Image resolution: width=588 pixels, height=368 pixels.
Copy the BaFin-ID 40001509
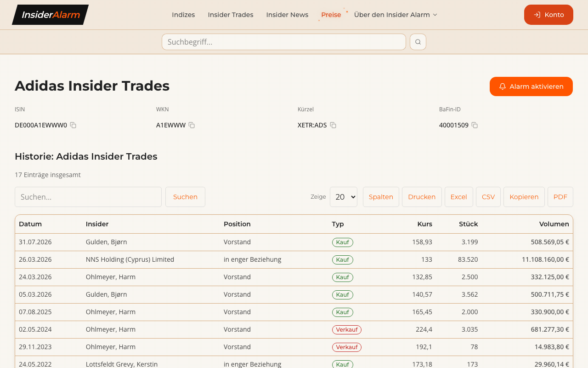(475, 125)
